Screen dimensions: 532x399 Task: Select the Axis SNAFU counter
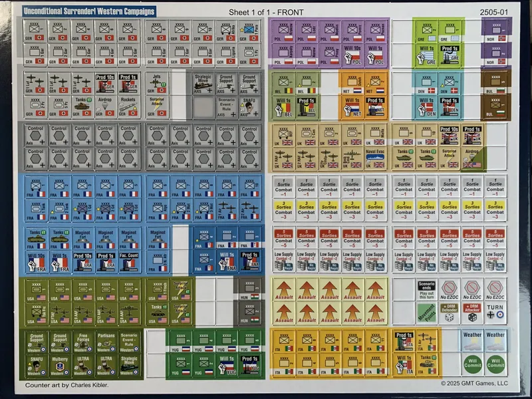[x=249, y=107]
